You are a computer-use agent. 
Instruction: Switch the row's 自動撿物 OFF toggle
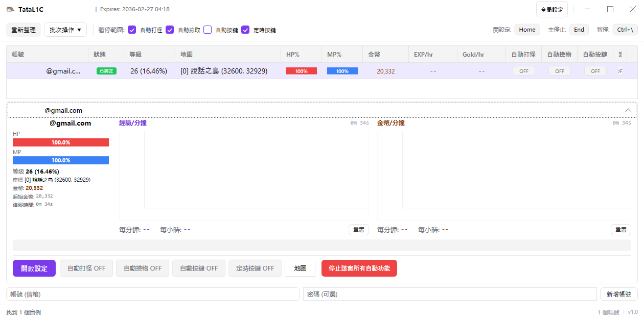tap(559, 71)
